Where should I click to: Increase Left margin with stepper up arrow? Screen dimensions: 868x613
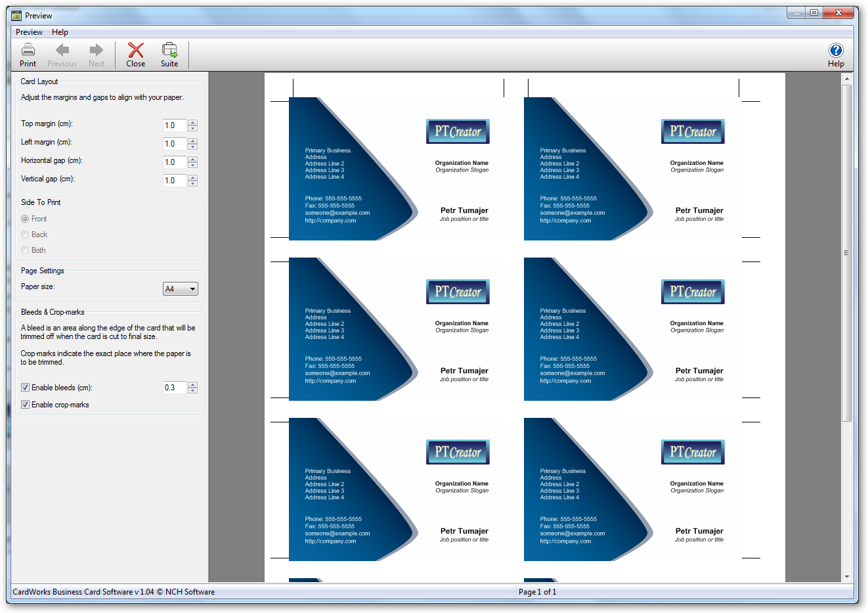[x=193, y=141]
